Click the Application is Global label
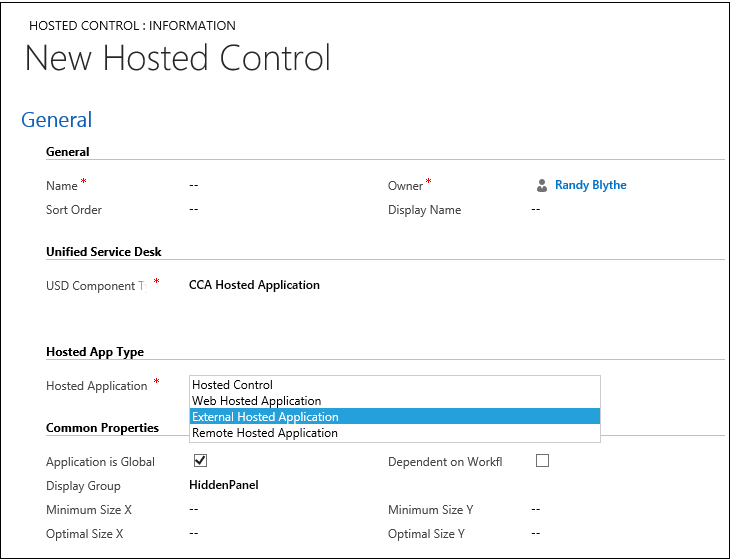Viewport: 730px width, 560px height. click(x=100, y=462)
